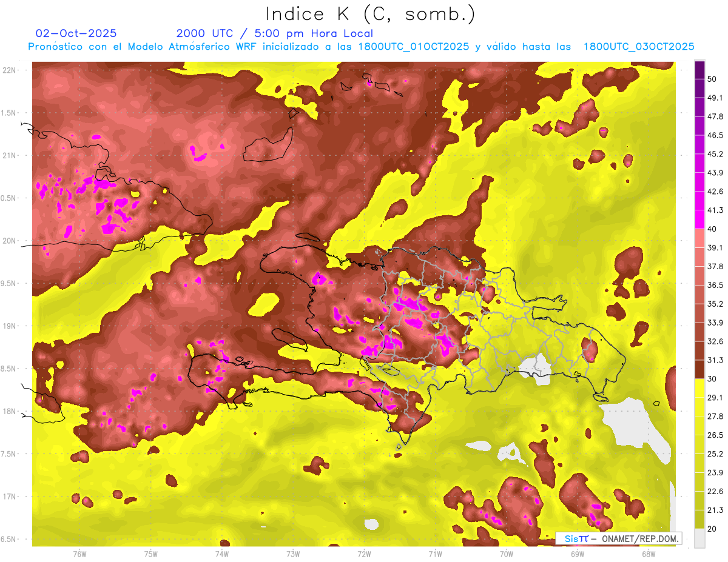Click the 'Indice K (C, somb.)' title
The image size is (728, 562).
(x=370, y=14)
